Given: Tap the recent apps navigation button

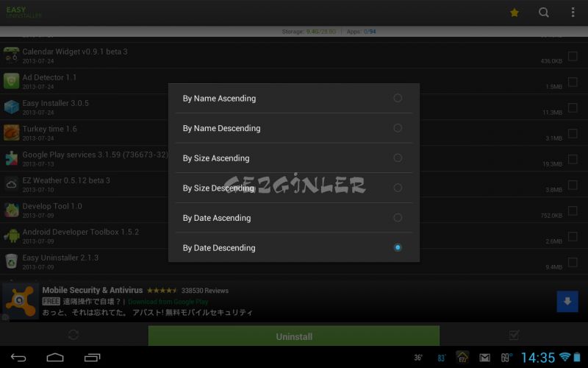Looking at the screenshot, I should pos(93,358).
